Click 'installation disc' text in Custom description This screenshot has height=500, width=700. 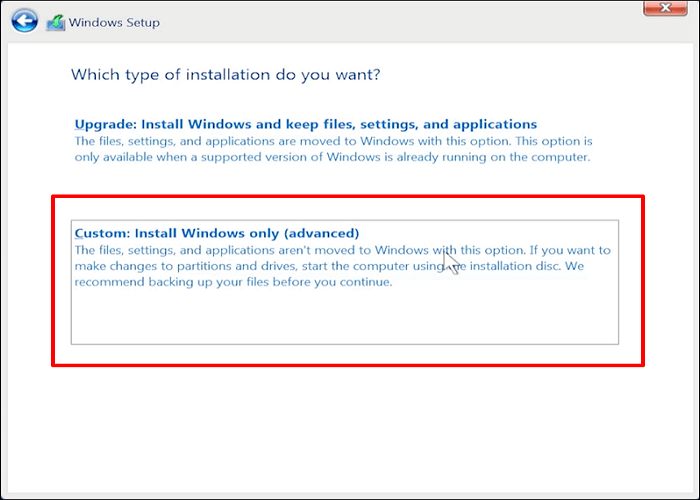517,266
